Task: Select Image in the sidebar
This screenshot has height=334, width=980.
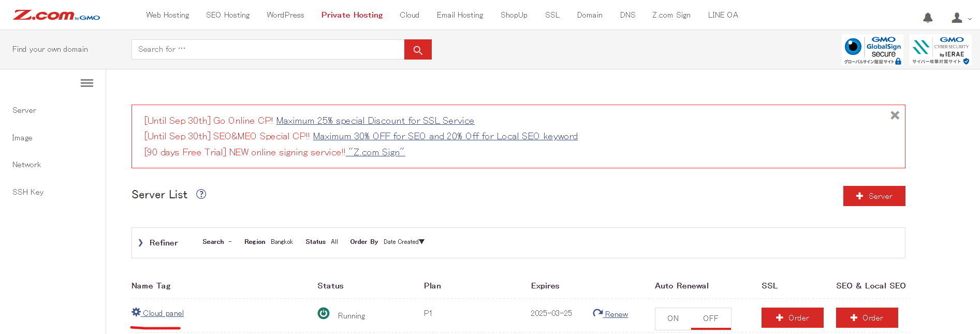Action: pos(22,138)
